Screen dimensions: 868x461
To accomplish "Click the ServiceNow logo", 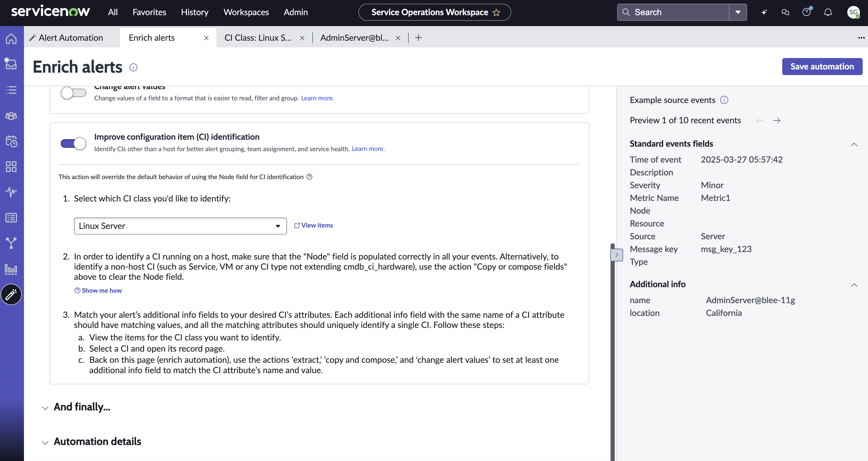I will [x=51, y=12].
